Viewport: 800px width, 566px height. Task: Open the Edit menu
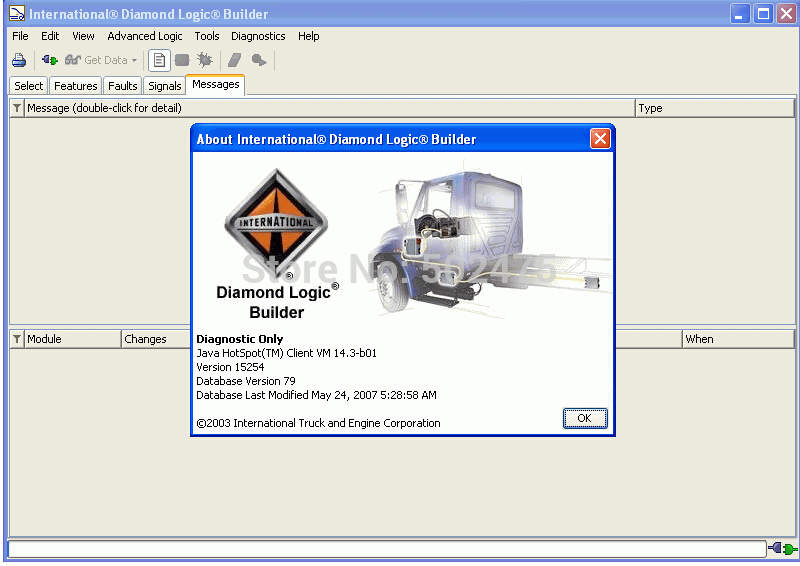(x=50, y=36)
